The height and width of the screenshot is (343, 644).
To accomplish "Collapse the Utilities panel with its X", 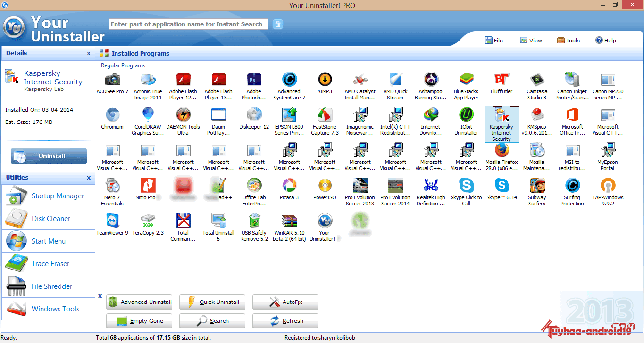I will (x=89, y=178).
